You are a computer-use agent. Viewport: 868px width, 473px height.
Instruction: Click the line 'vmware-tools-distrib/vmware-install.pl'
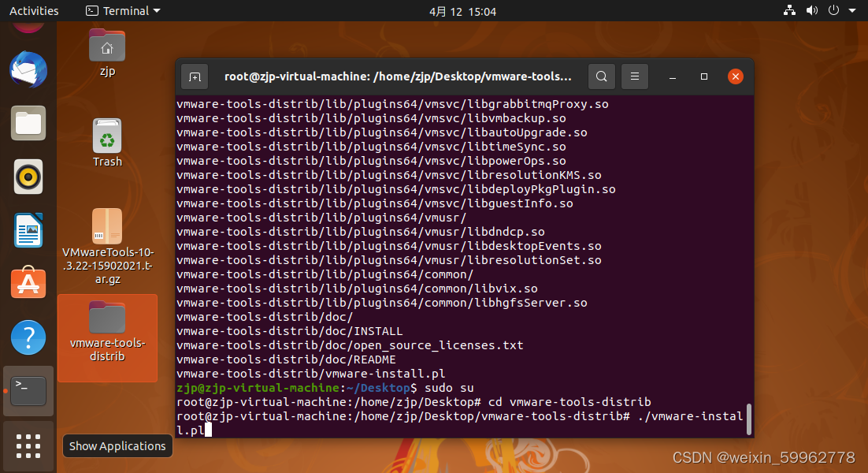point(310,374)
